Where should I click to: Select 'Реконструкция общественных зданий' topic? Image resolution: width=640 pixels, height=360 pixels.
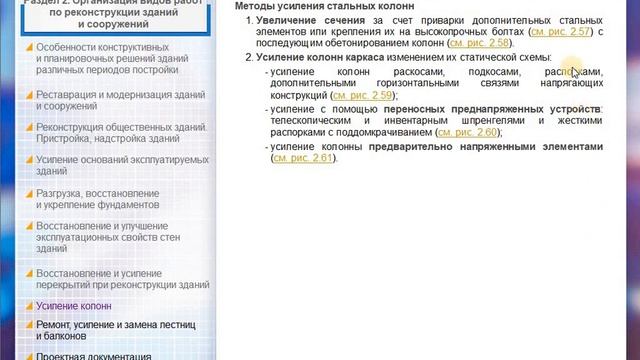[122, 133]
